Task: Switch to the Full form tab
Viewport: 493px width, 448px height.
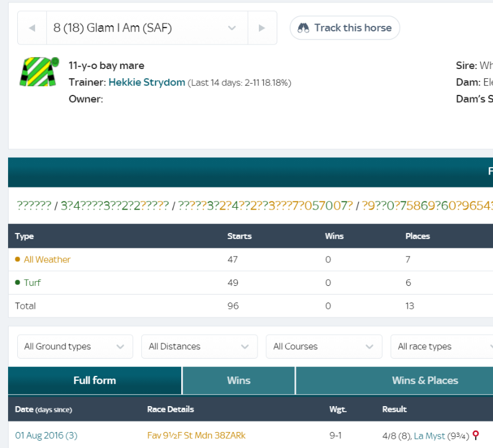Action: tap(94, 380)
